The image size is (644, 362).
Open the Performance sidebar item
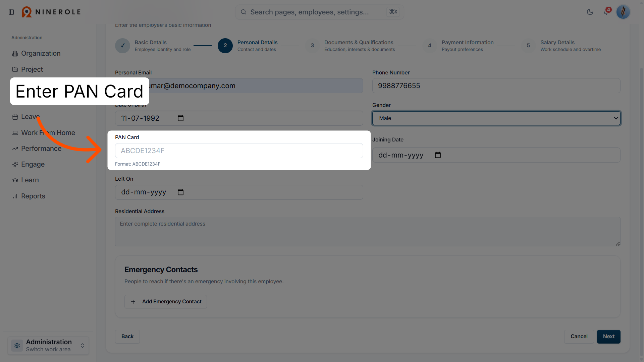(x=41, y=148)
